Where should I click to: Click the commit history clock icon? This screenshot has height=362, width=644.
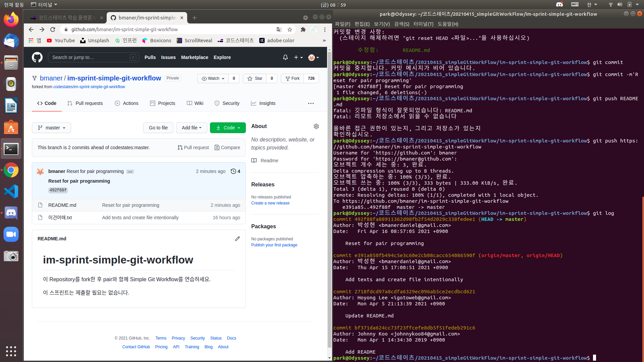[x=233, y=171]
